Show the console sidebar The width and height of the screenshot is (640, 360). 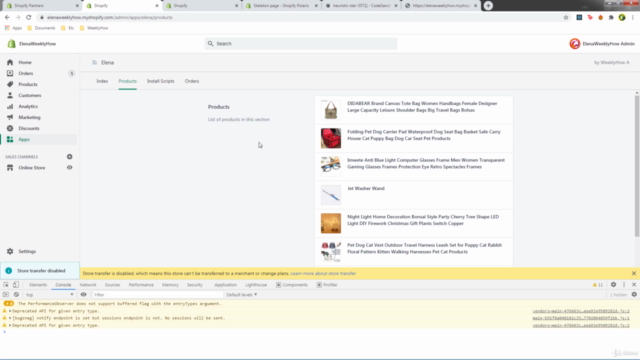coord(6,295)
